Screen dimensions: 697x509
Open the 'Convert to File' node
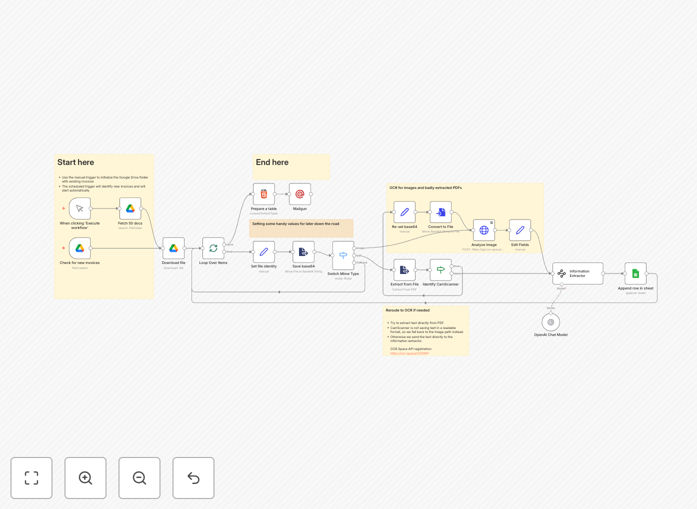pyautogui.click(x=441, y=212)
